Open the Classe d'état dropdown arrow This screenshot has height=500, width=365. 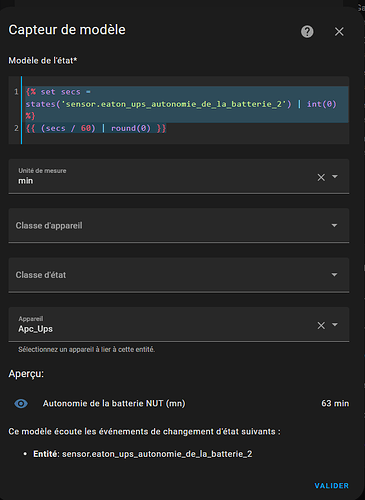[x=334, y=275]
